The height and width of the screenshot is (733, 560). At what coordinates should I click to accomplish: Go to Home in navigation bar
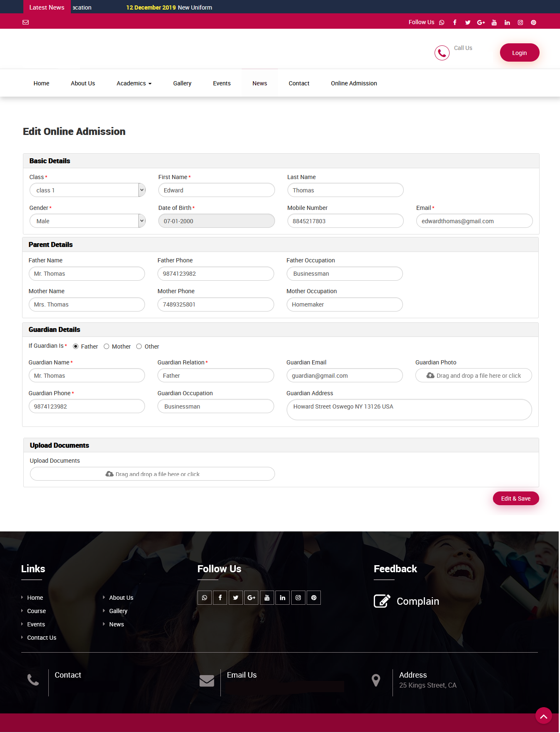tap(41, 83)
